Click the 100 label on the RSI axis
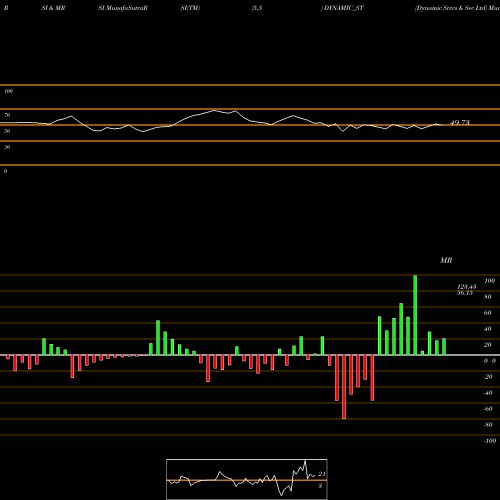The image size is (500, 500). pos(8,91)
